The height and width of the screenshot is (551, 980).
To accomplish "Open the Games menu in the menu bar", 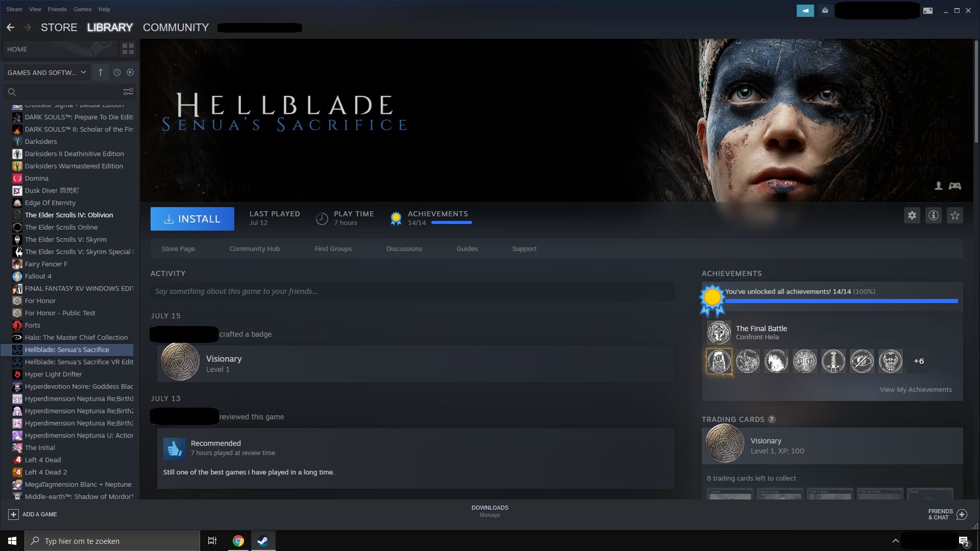I will pyautogui.click(x=82, y=9).
